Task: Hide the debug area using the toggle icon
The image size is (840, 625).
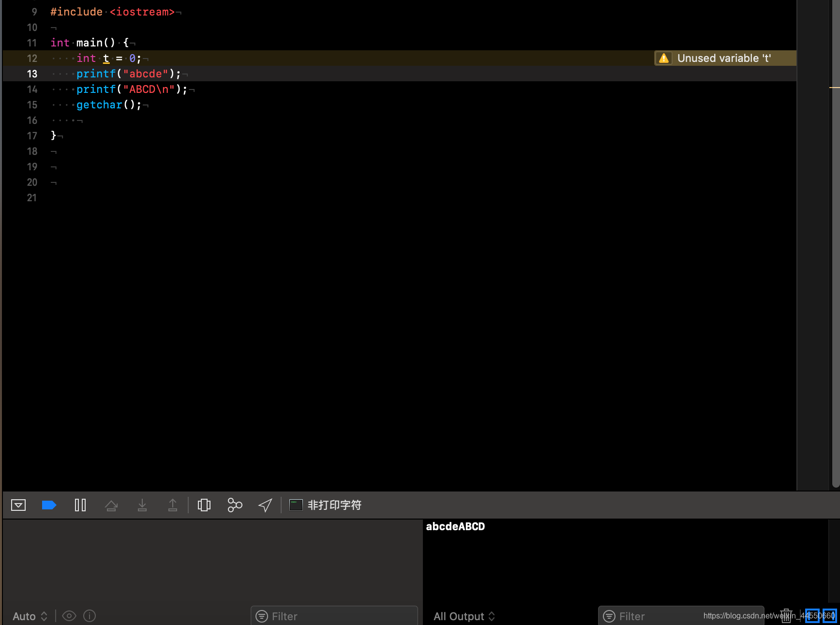Action: coord(18,505)
